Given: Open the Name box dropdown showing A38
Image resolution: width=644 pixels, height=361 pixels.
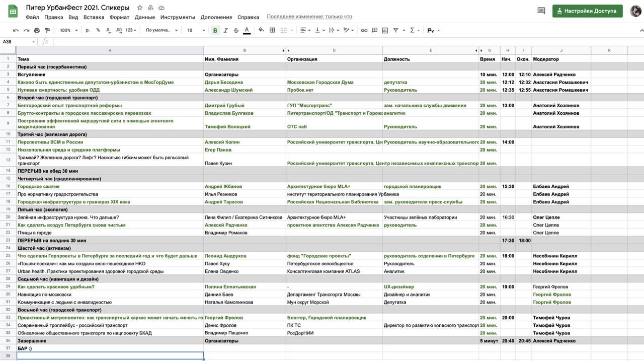Looking at the screenshot, I should (x=34, y=42).
